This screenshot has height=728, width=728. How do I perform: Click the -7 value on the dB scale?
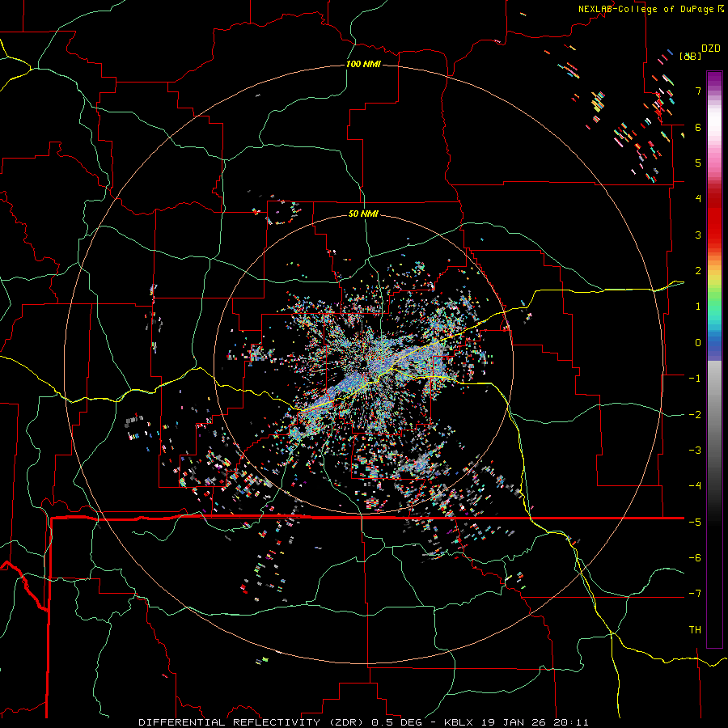(695, 594)
